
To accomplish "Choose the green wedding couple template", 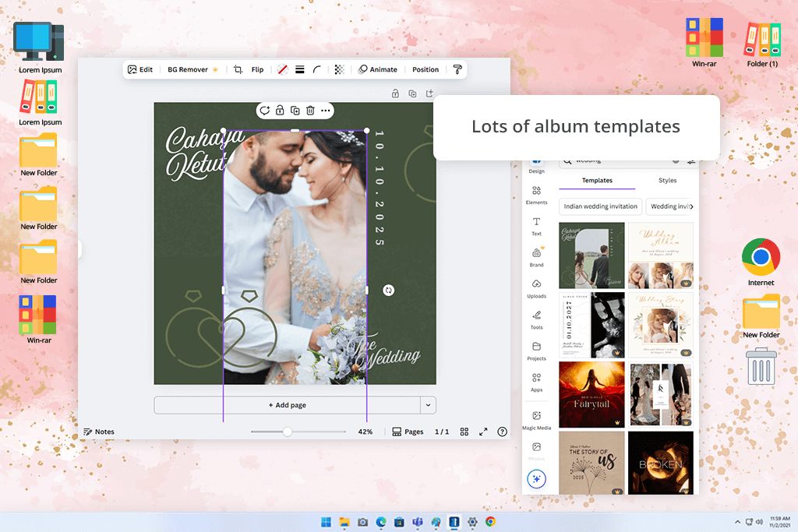I will click(x=591, y=255).
